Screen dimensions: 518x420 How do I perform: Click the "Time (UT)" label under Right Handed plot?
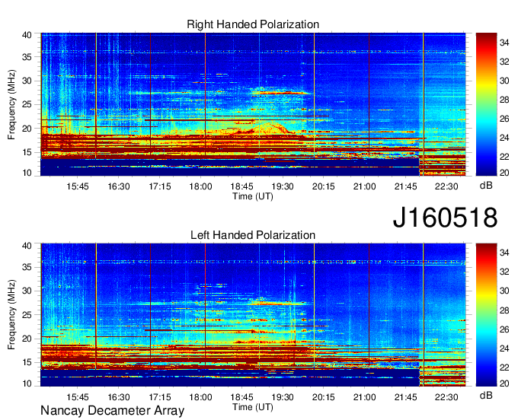[x=253, y=196]
